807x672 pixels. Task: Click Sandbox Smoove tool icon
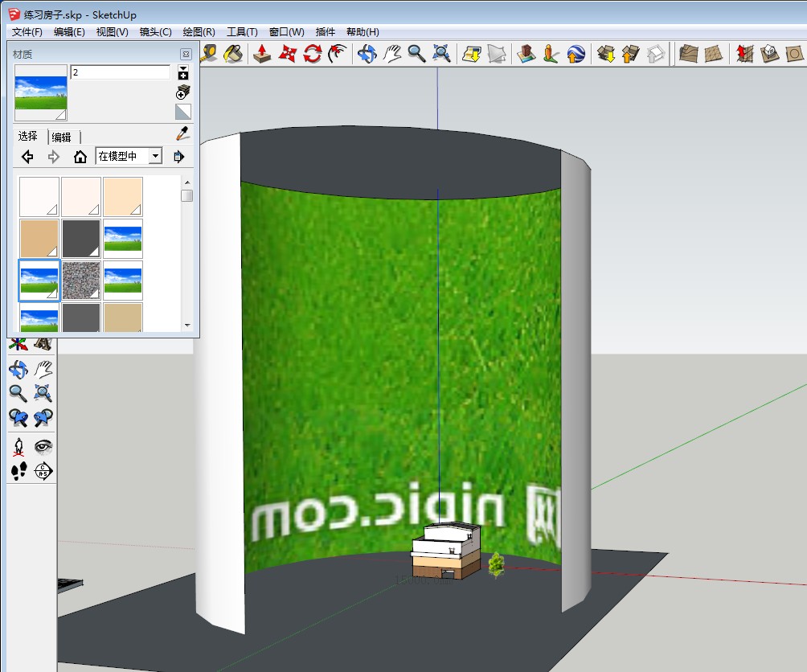coord(744,54)
